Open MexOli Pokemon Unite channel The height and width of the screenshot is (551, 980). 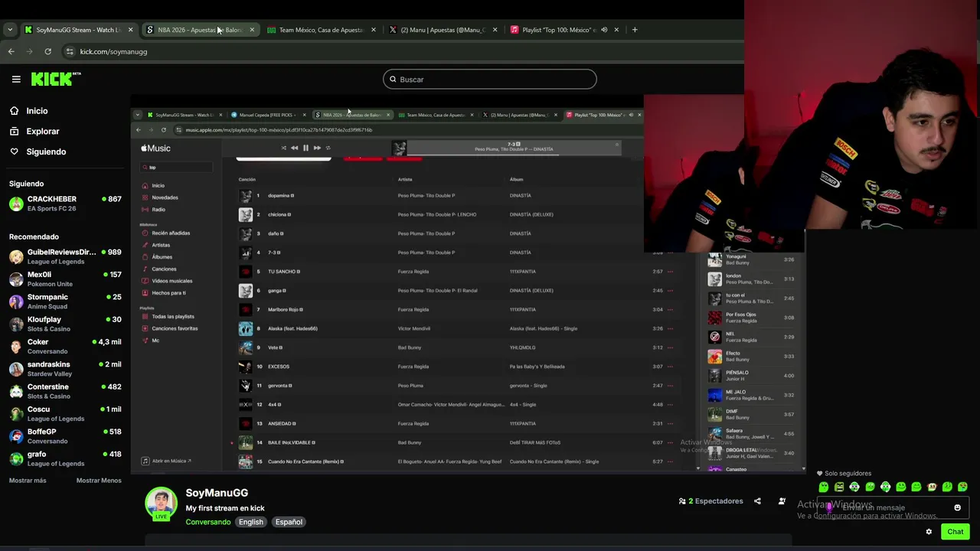pyautogui.click(x=65, y=279)
